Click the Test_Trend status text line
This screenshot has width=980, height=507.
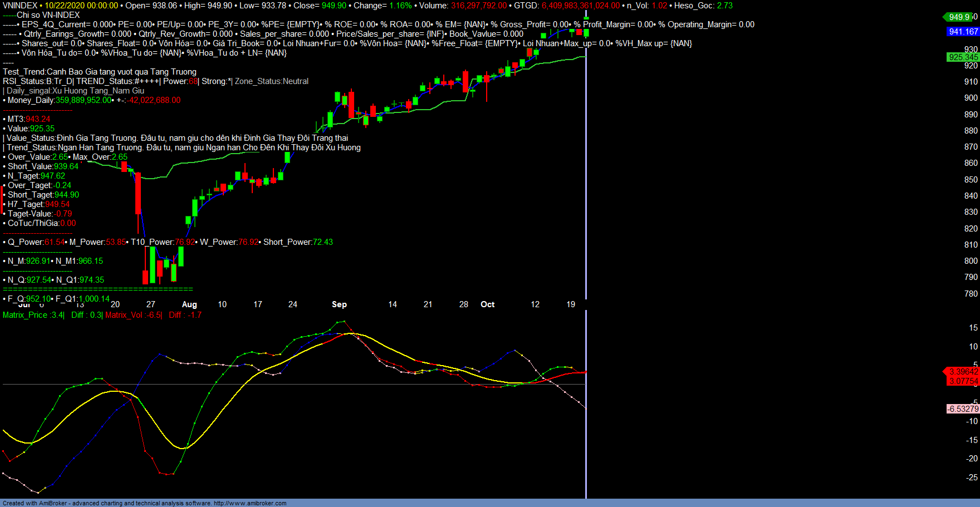click(100, 72)
